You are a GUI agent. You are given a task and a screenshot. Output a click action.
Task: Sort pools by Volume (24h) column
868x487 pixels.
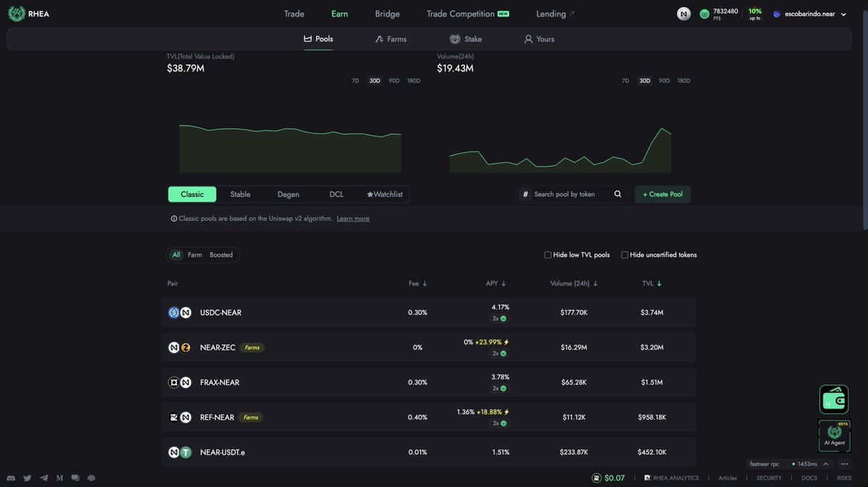tap(574, 284)
